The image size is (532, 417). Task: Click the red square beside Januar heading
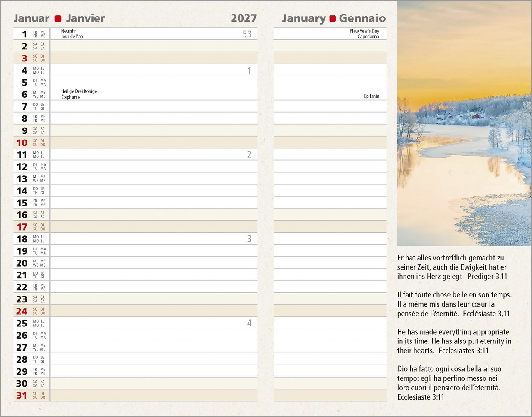pyautogui.click(x=58, y=19)
